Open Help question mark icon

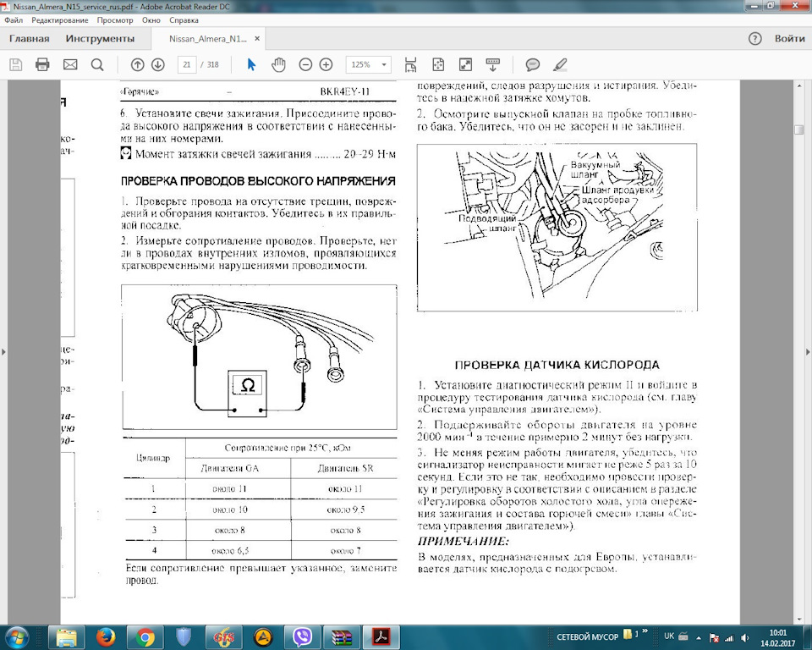click(755, 39)
